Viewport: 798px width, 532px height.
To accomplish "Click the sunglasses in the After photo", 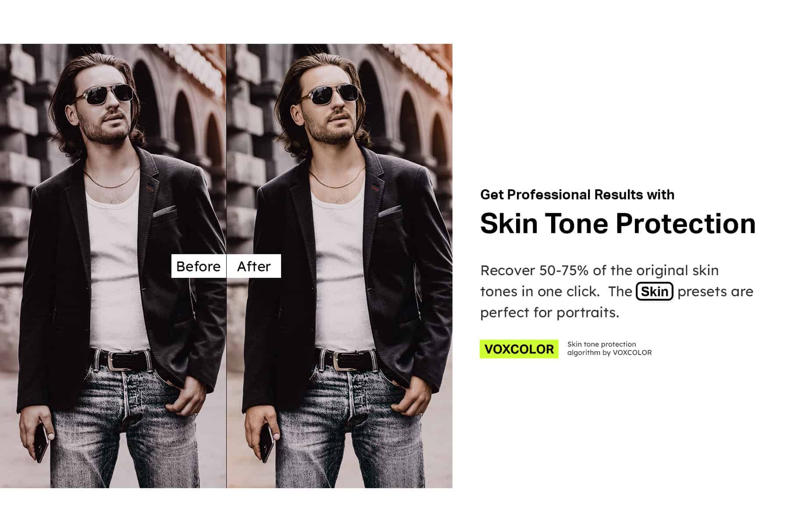I will (330, 96).
